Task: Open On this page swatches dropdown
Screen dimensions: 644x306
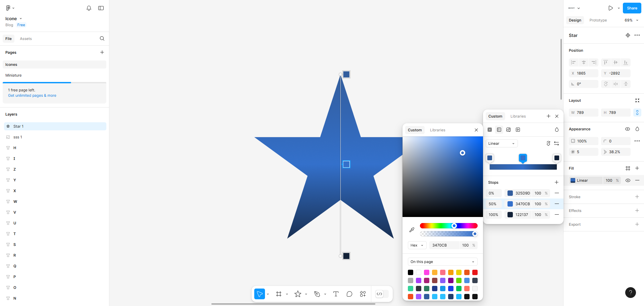Action: click(x=442, y=262)
